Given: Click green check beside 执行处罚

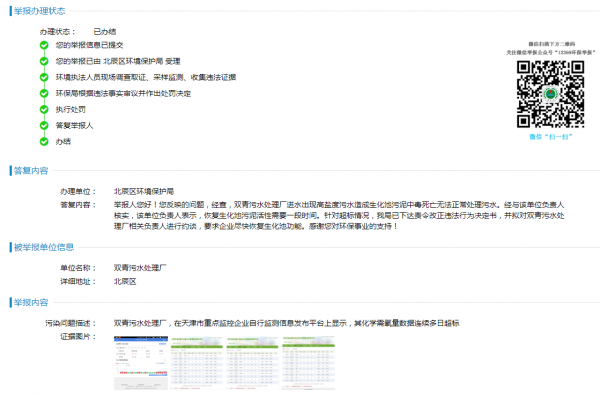Looking at the screenshot, I should click(x=44, y=109).
